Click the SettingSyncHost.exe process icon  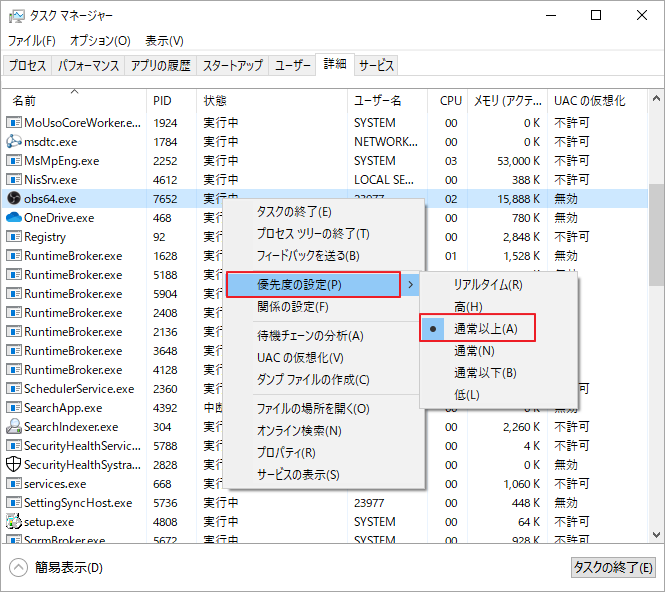pos(14,503)
